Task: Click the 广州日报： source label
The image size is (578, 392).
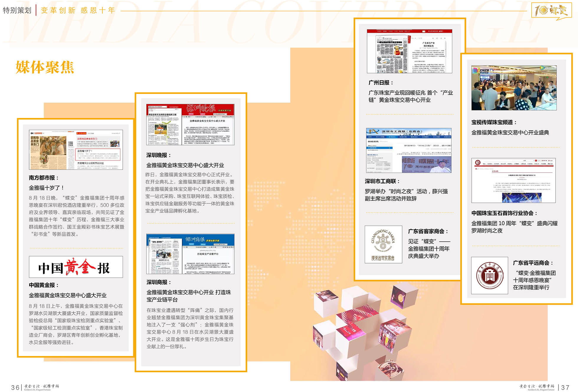Action: pos(381,83)
